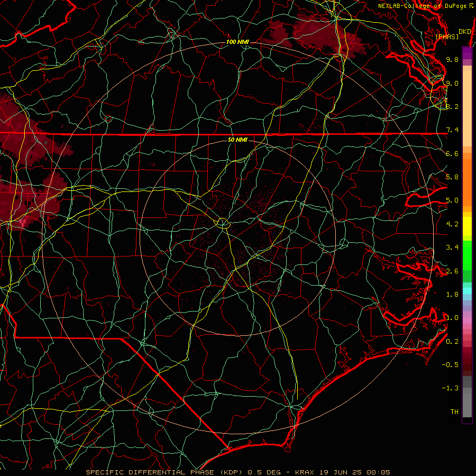Select the 6.6 value on the color scale
The height and width of the screenshot is (476, 476).
pos(452,153)
